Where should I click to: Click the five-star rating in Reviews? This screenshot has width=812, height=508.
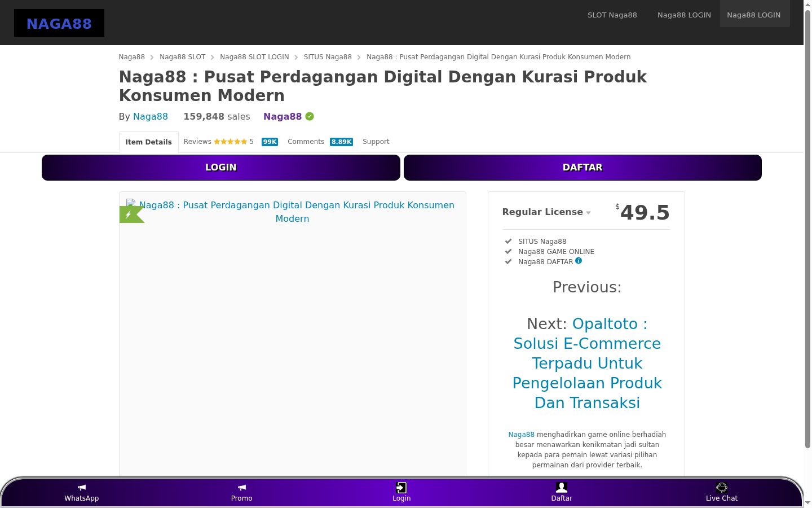[x=230, y=142]
